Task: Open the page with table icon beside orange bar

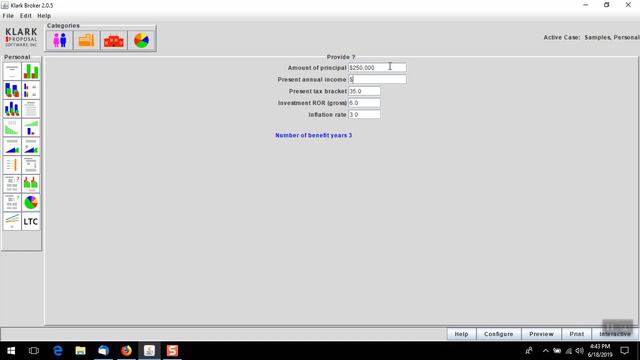Action: point(31,165)
